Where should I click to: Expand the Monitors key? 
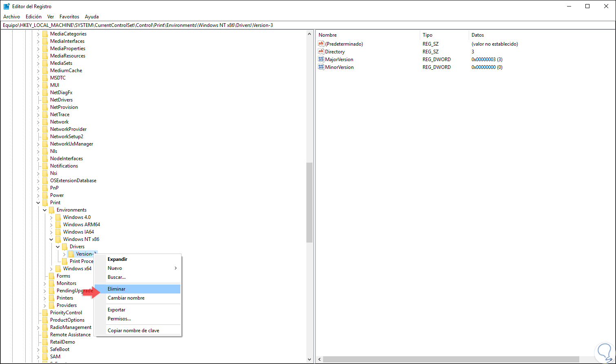click(x=45, y=283)
